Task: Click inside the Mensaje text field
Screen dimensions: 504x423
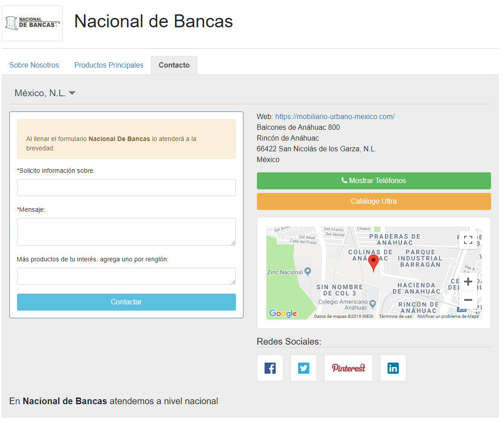Action: (x=126, y=231)
